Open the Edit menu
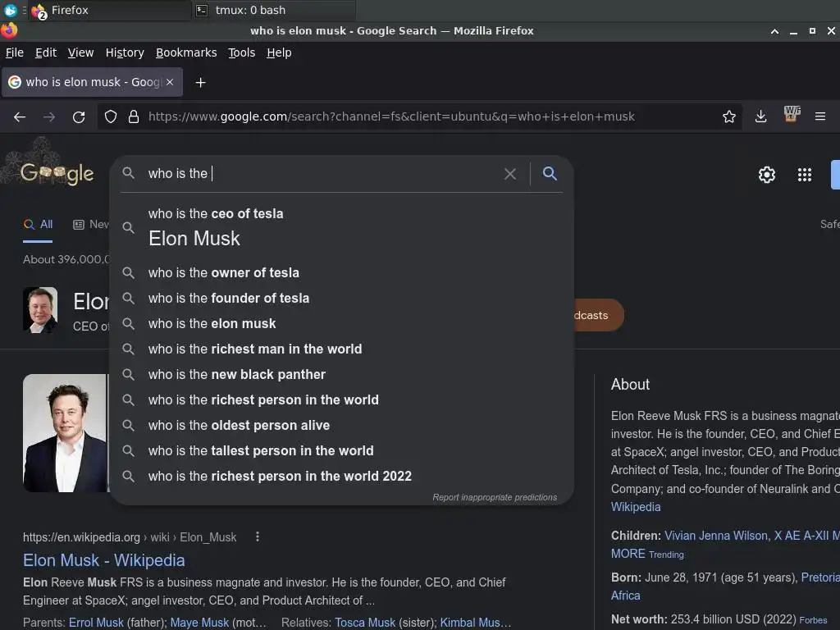This screenshot has height=630, width=840. pyautogui.click(x=46, y=52)
